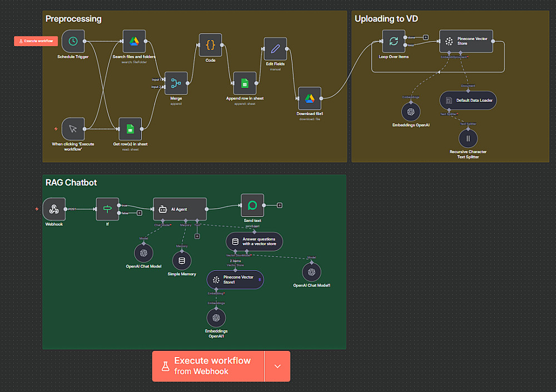Select the Merge node

(x=176, y=83)
